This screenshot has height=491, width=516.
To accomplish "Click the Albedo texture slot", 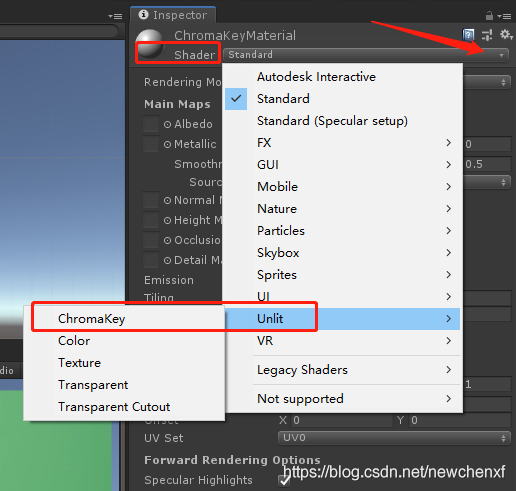I will (151, 124).
